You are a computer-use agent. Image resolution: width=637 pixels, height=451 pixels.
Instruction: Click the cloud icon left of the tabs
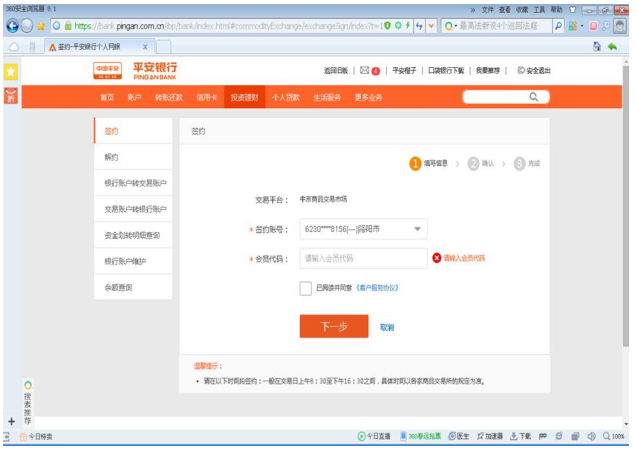(14, 47)
